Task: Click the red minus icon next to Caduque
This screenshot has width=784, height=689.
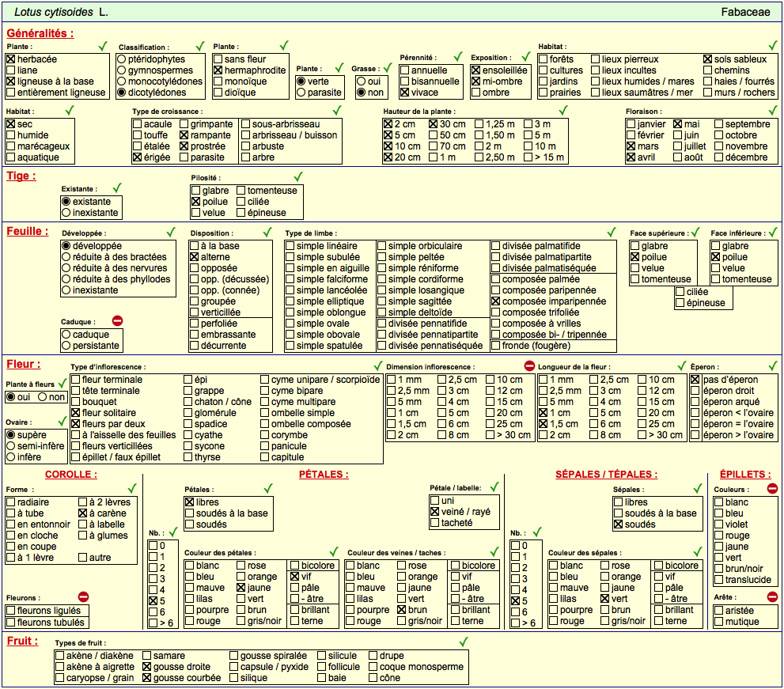Action: pos(118,321)
